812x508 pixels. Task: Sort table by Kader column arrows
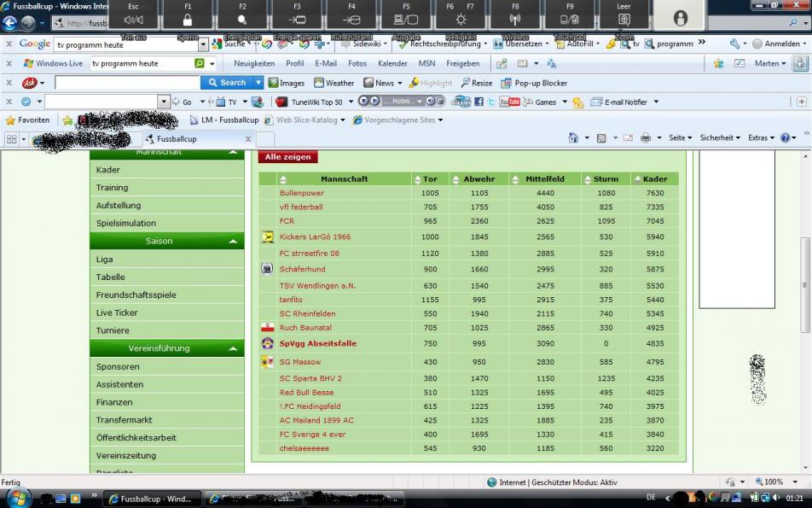[x=637, y=179]
